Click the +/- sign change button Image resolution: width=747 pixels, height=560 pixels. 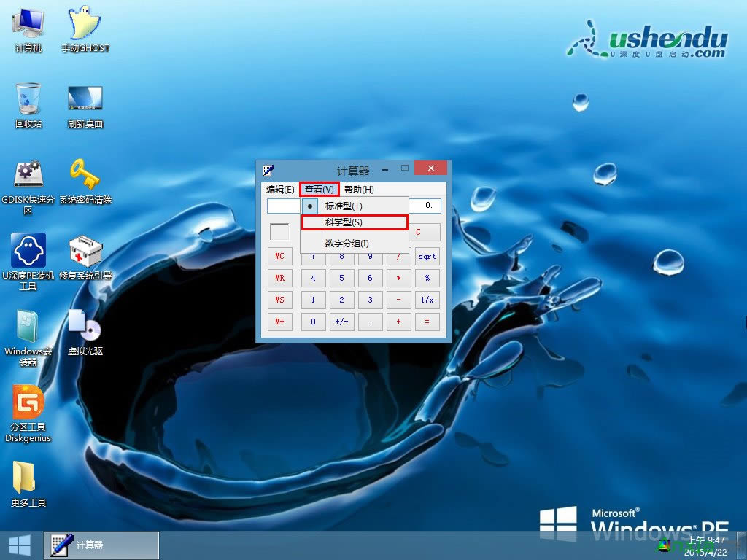tap(341, 322)
